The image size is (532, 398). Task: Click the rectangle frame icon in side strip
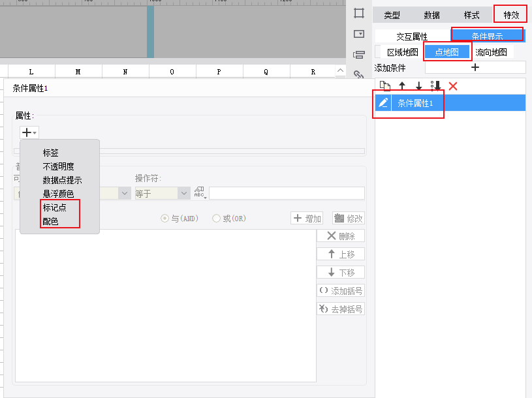tap(358, 13)
